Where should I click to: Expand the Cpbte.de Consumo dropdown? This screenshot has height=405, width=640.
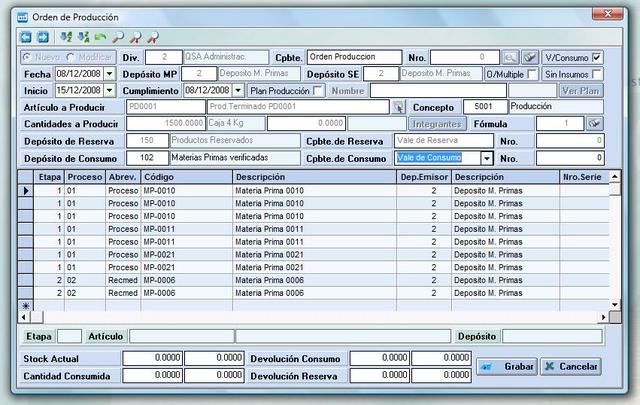pos(487,158)
